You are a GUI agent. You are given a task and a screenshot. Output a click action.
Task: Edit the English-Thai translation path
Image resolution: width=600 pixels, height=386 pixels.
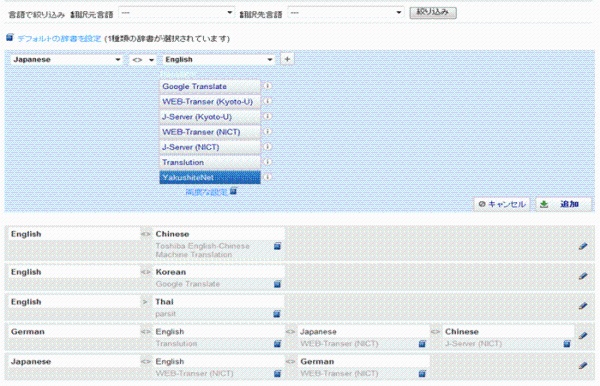[583, 306]
